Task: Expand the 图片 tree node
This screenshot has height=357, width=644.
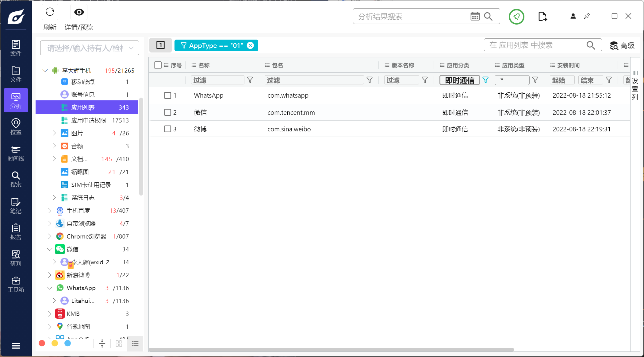Action: [x=54, y=133]
